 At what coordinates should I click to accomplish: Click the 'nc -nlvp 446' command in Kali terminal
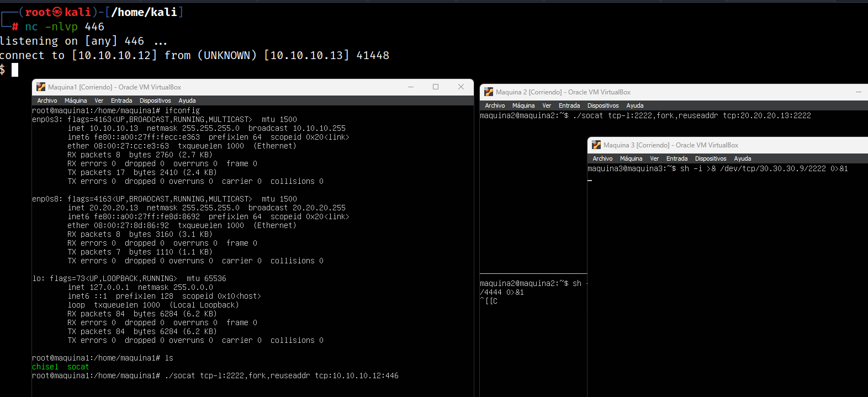pyautogui.click(x=65, y=27)
